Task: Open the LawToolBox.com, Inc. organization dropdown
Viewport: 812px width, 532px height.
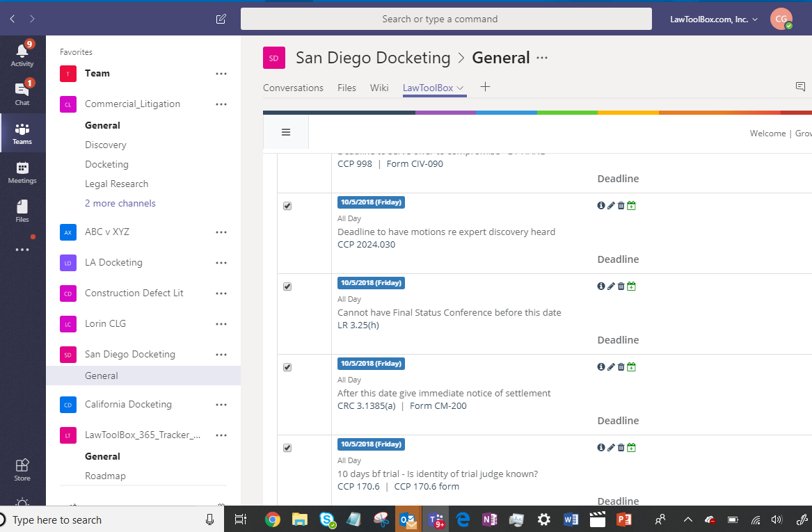Action: coord(713,19)
